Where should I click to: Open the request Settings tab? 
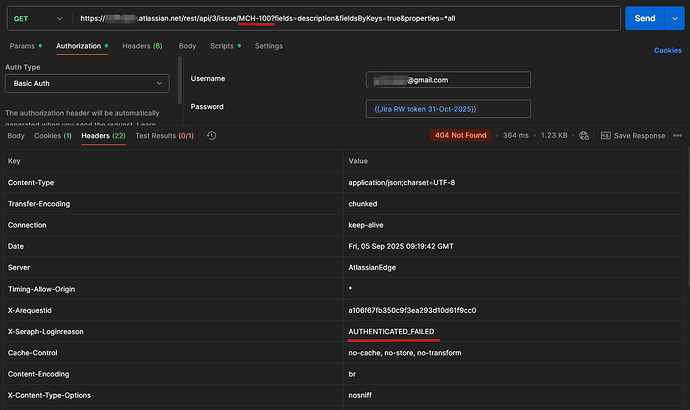coord(269,46)
